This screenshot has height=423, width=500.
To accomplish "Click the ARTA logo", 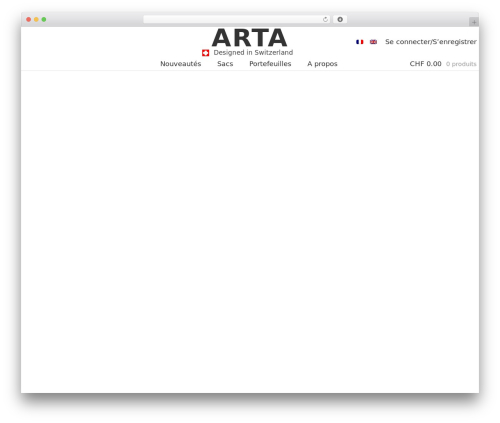I will [250, 38].
